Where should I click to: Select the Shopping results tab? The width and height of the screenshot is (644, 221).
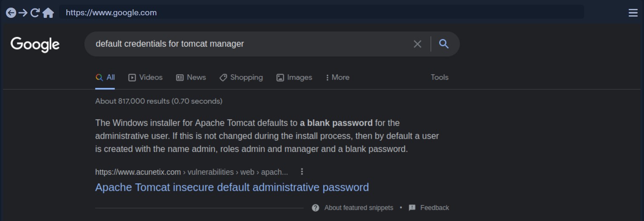(x=241, y=77)
